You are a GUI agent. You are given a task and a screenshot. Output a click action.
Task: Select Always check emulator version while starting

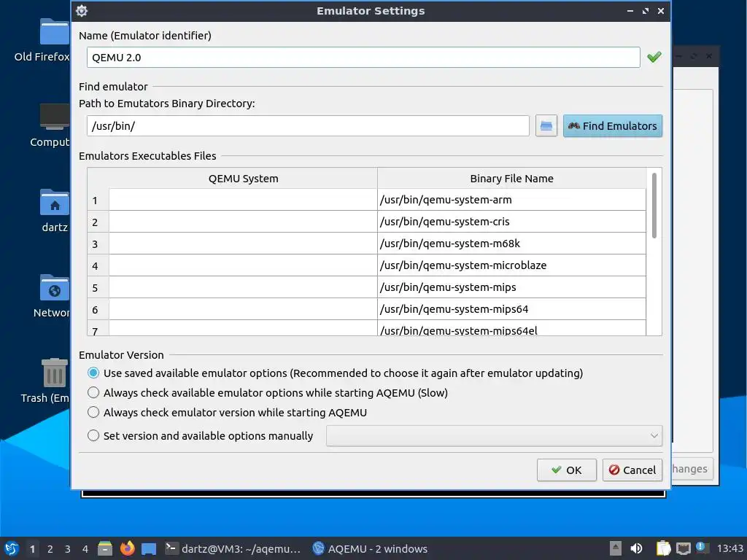point(228,413)
